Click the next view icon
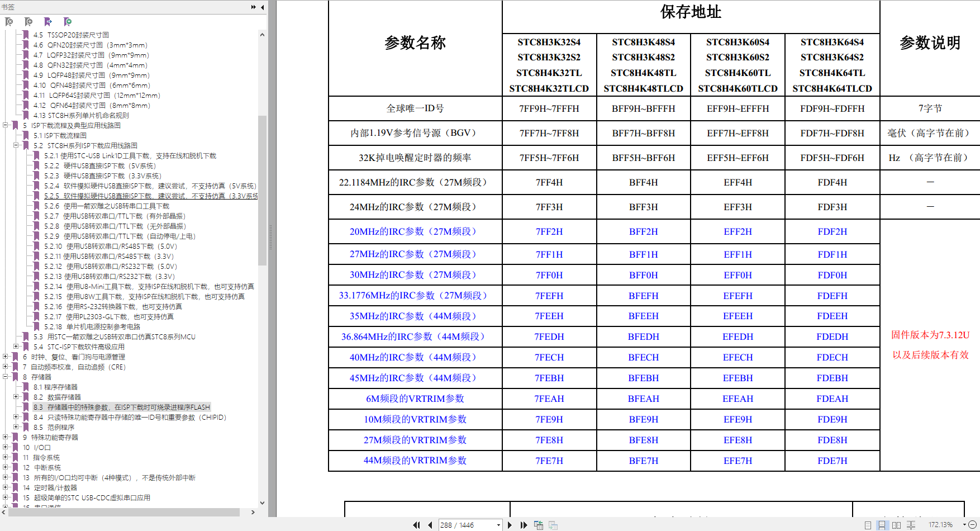Image resolution: width=980 pixels, height=531 pixels. (x=553, y=525)
